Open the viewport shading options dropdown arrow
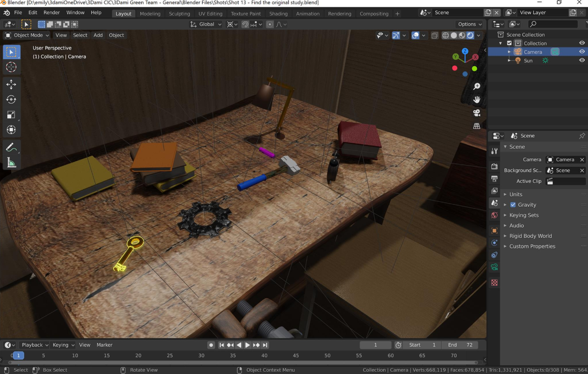 tap(479, 35)
